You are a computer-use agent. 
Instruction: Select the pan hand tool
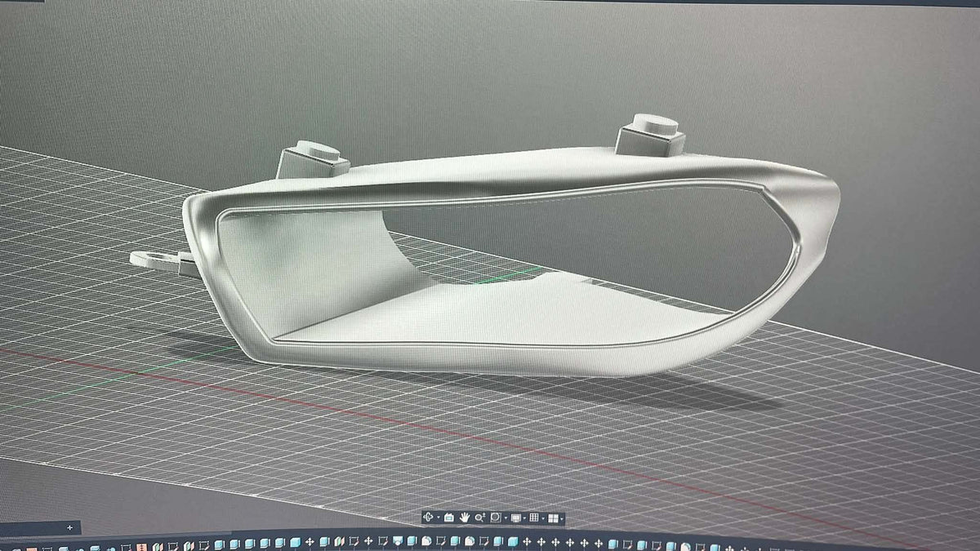(x=465, y=517)
